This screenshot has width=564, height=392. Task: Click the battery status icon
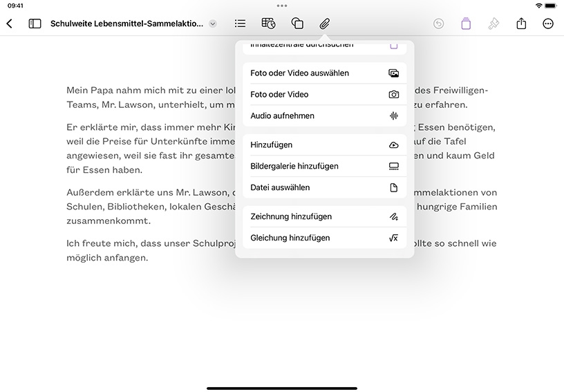pos(551,6)
